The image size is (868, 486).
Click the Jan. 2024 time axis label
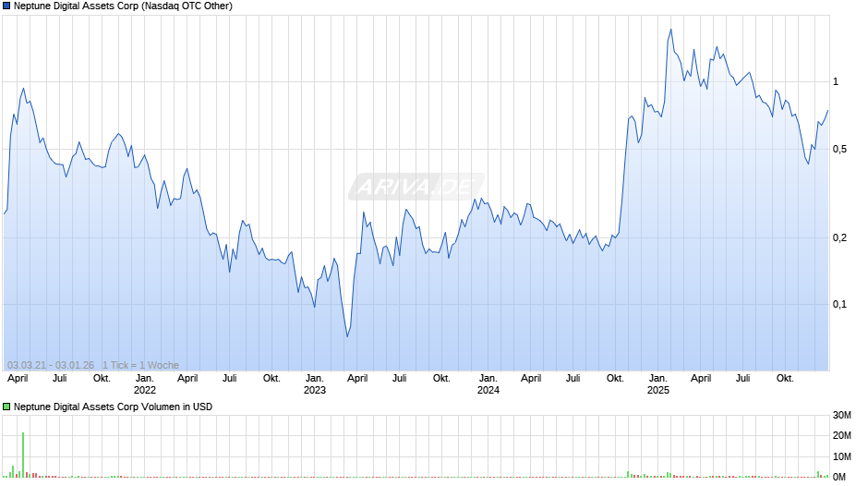(488, 384)
